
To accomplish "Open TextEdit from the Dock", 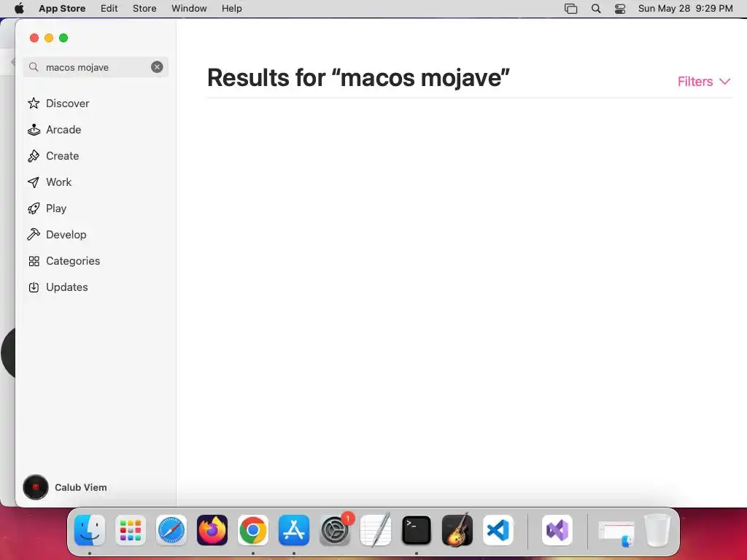I will (x=376, y=530).
